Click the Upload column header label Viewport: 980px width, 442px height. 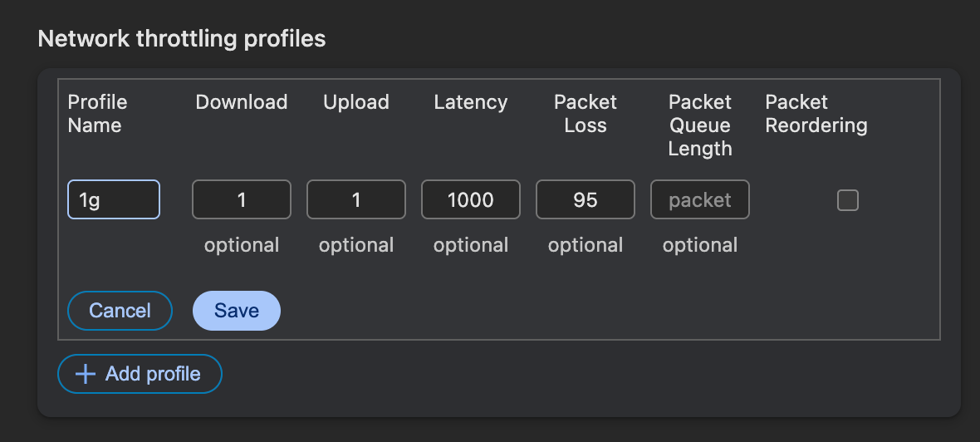356,102
